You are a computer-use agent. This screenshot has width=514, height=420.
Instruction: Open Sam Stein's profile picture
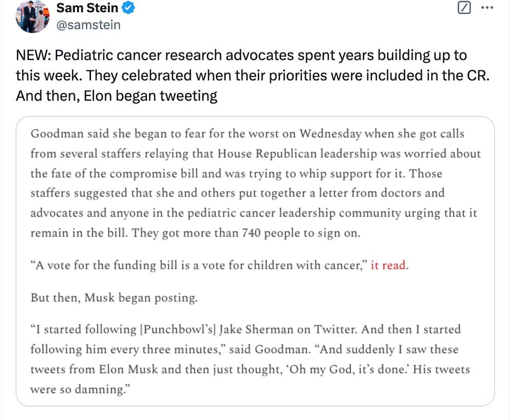(x=32, y=16)
